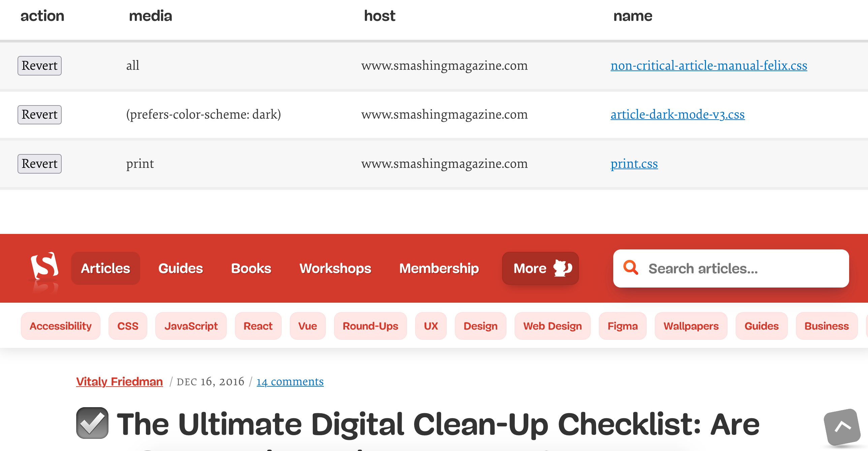The width and height of the screenshot is (868, 451).
Task: Revert the print.css stylesheet
Action: 39,164
